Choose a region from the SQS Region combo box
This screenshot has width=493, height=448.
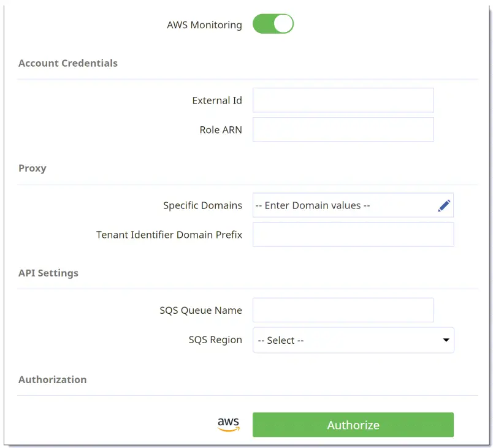(x=353, y=340)
